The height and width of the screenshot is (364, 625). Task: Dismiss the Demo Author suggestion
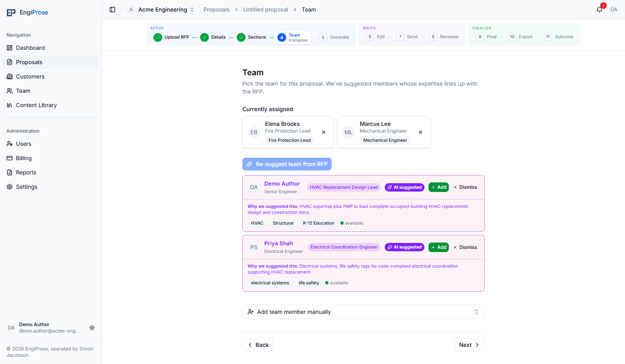465,187
